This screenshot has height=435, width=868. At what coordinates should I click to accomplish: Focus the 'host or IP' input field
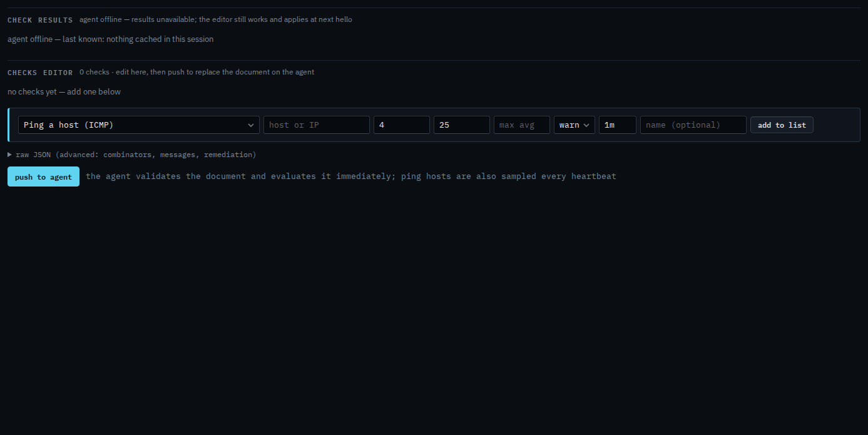pyautogui.click(x=317, y=125)
